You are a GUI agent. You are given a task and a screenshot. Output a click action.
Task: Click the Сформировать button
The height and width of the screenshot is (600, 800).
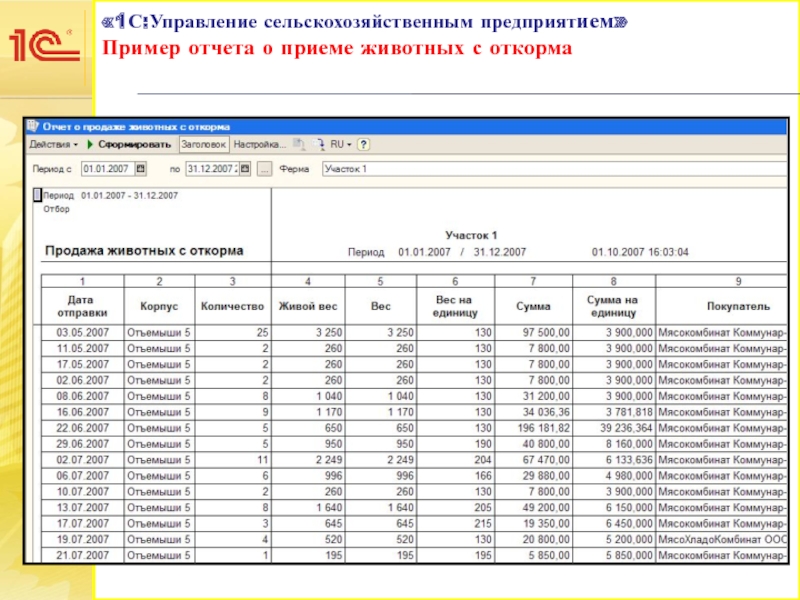(129, 144)
